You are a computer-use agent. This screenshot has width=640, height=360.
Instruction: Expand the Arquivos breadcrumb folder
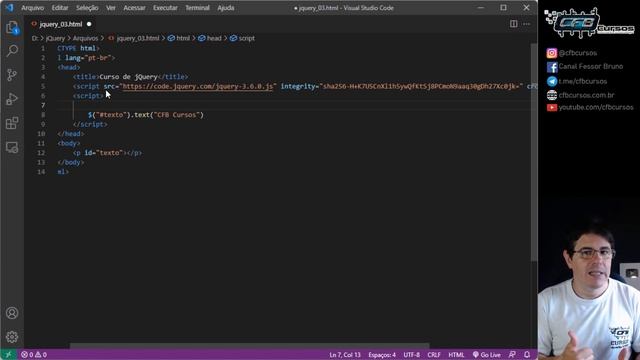(x=85, y=38)
